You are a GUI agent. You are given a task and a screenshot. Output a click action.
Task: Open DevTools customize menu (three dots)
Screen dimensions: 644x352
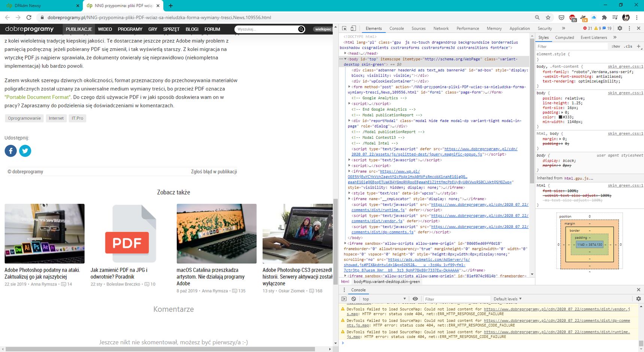[629, 28]
